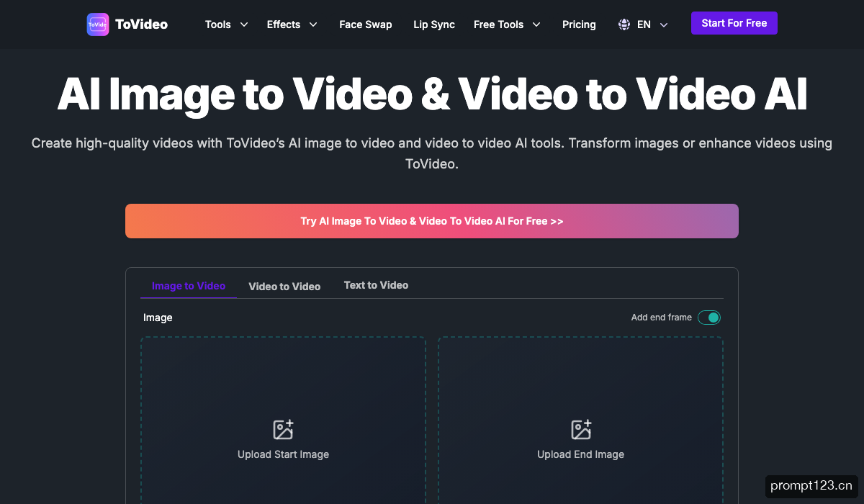
Task: Open the Pricing page
Action: pyautogui.click(x=579, y=24)
